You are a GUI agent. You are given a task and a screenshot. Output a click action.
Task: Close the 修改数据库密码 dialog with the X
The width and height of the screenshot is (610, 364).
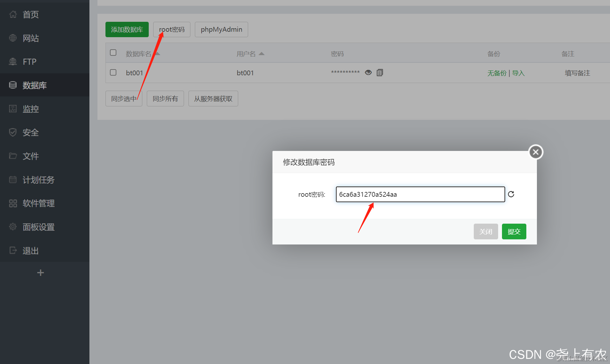click(536, 152)
